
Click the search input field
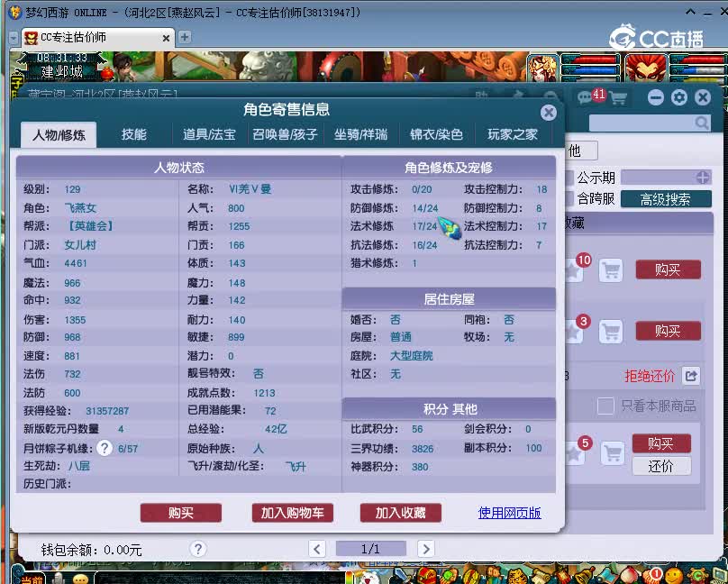(642, 123)
